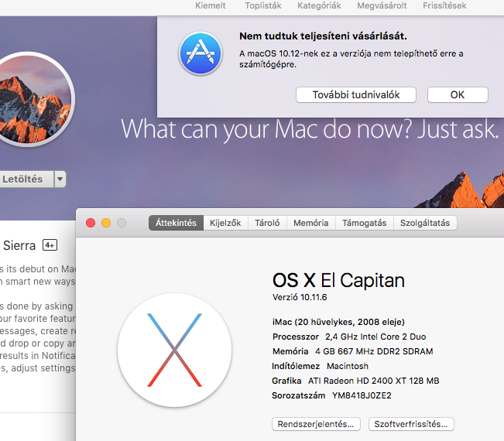Click the 2,4 GHz Intel Core 2 Duo value
Image resolution: width=504 pixels, height=441 pixels.
tap(375, 337)
